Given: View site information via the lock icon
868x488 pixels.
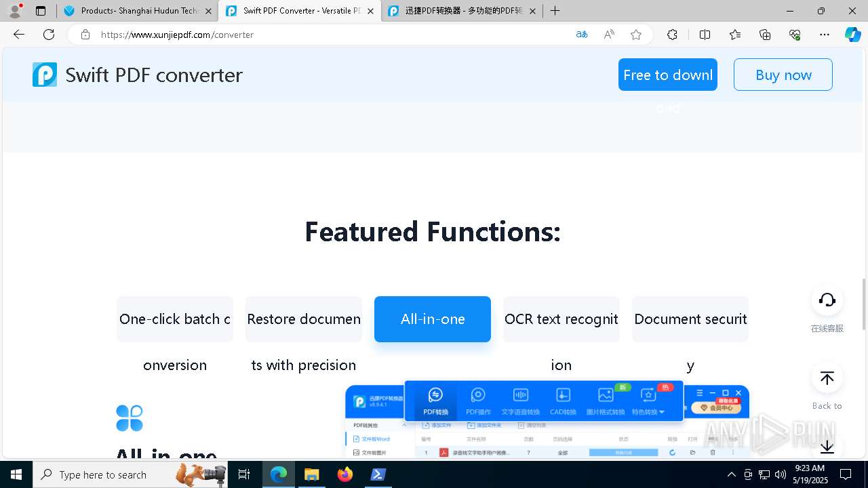Looking at the screenshot, I should point(85,35).
